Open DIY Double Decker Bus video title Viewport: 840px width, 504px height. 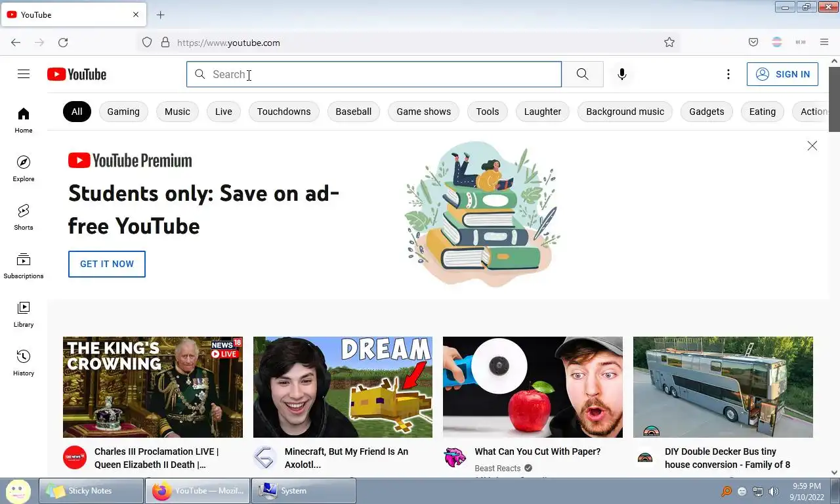pos(727,458)
